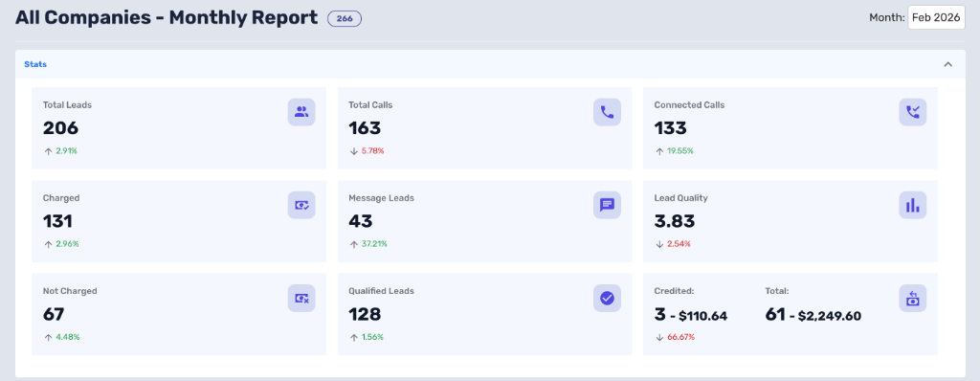The height and width of the screenshot is (381, 980).
Task: Click the 37.21% increase under Message Leads
Action: click(x=374, y=244)
